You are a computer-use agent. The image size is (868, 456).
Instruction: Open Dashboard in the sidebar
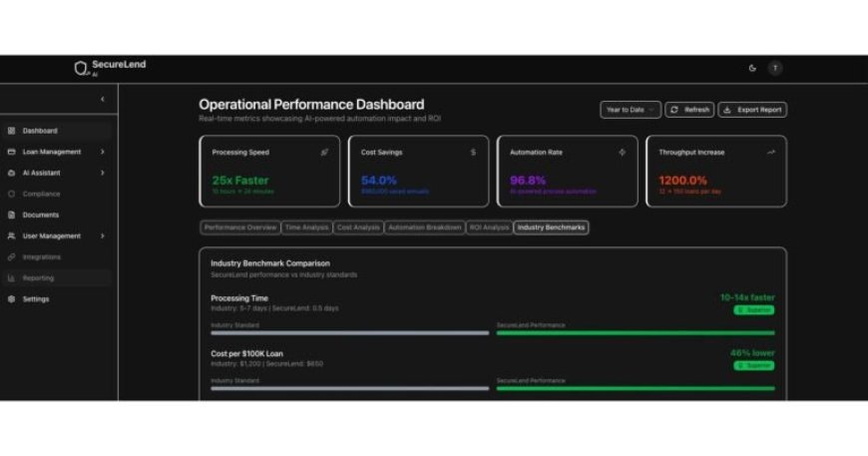point(40,131)
